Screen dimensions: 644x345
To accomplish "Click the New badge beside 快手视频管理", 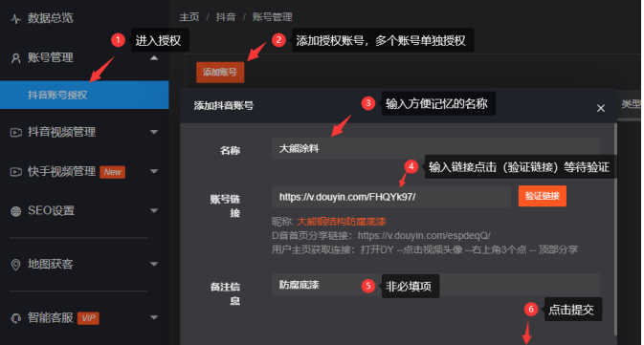I will (113, 172).
